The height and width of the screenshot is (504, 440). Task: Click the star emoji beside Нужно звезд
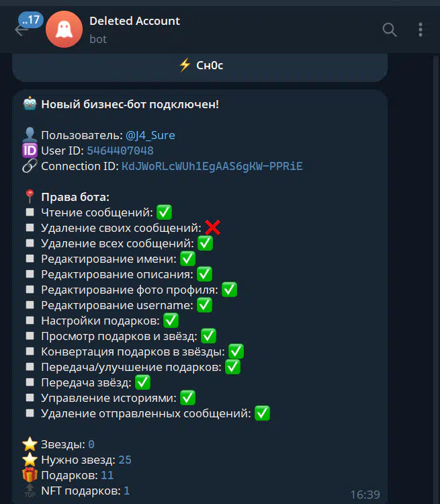tap(30, 460)
